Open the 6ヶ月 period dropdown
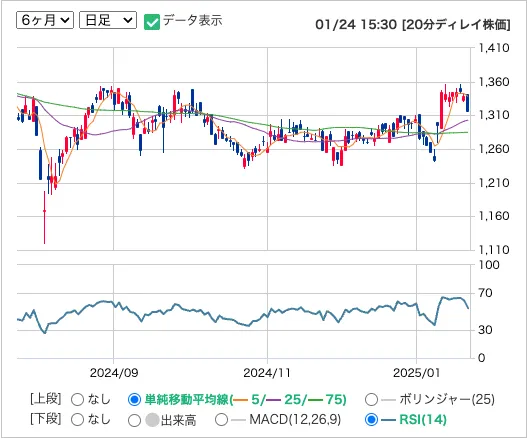The width and height of the screenshot is (527, 439). (x=45, y=20)
